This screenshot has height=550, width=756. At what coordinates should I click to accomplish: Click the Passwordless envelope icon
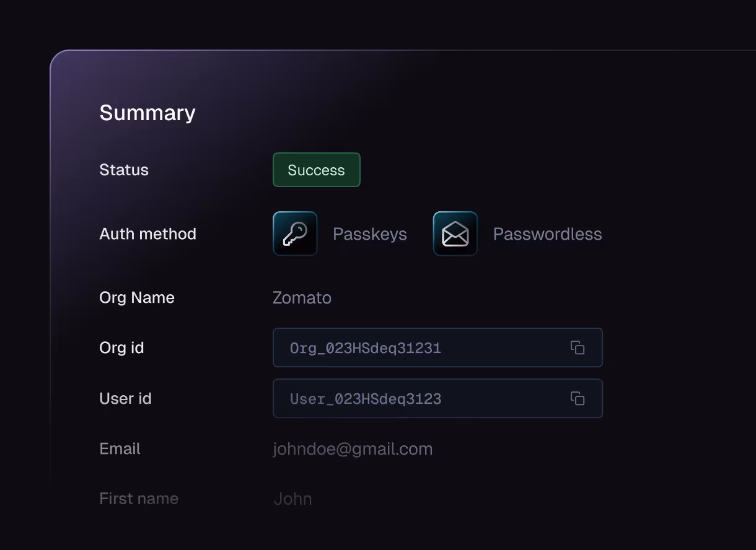coord(455,234)
